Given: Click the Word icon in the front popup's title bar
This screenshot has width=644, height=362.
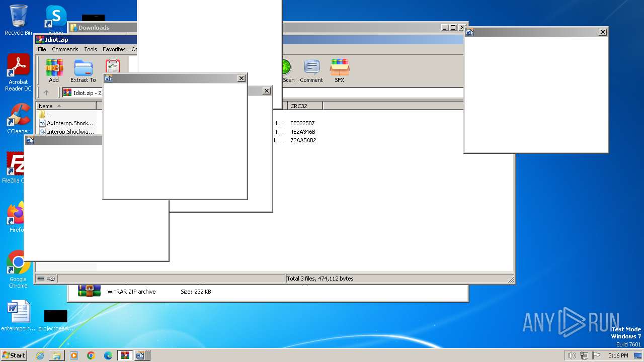Looking at the screenshot, I should point(108,78).
